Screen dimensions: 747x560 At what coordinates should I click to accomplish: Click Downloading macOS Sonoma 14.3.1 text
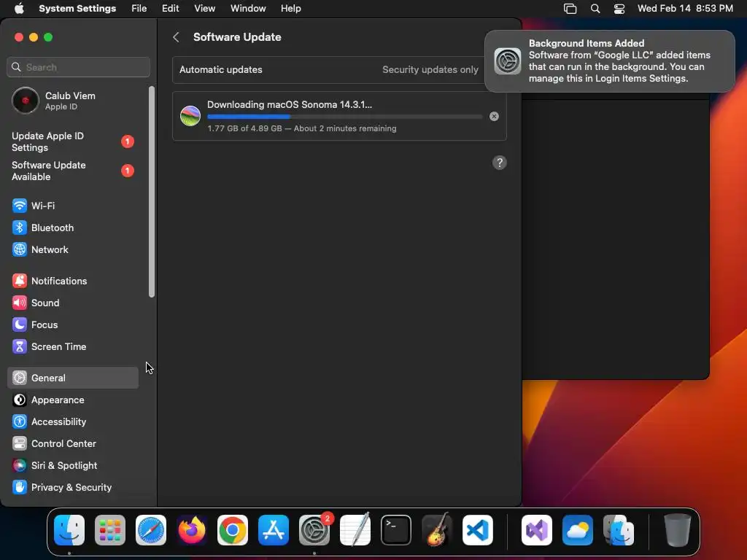(290, 104)
